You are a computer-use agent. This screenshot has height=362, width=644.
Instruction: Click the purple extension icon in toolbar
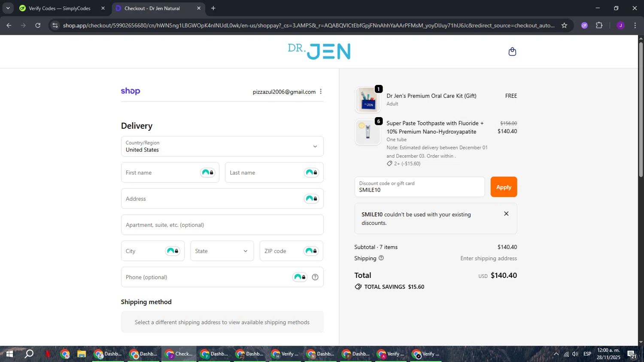click(x=584, y=25)
